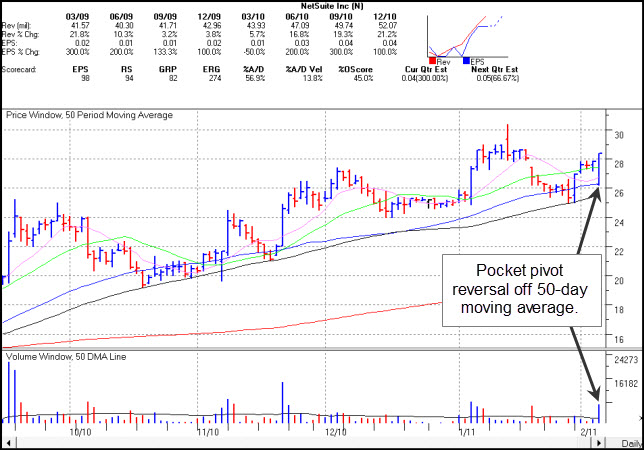Click the 19.3% revenue change value

coord(343,34)
